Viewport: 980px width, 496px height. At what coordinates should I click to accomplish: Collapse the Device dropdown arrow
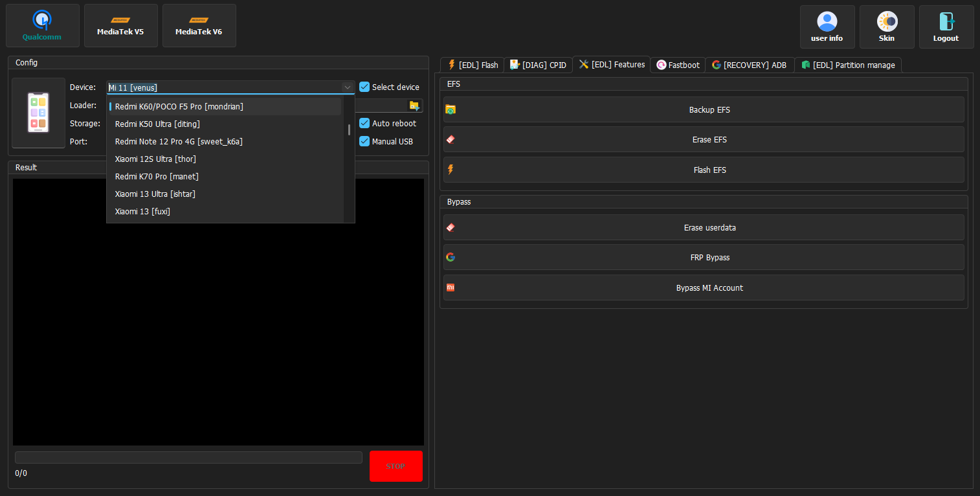[x=347, y=87]
